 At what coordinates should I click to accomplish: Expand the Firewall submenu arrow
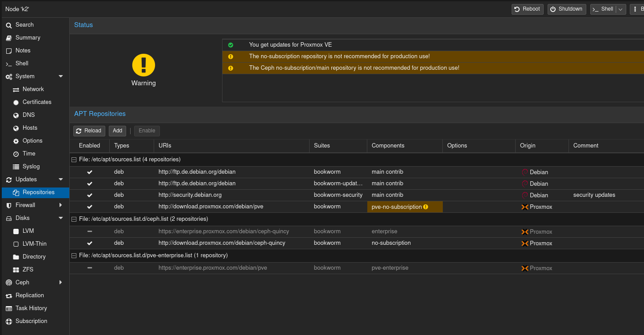(x=61, y=205)
